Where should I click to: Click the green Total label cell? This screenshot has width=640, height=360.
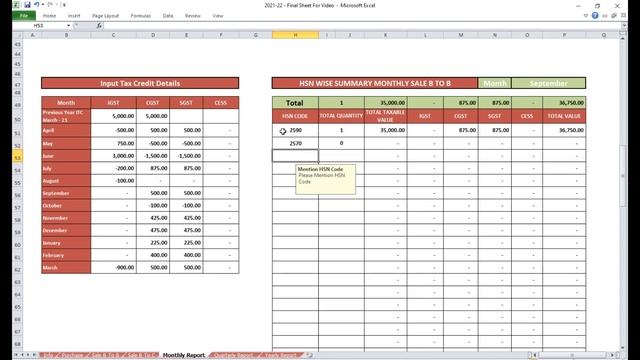coord(295,103)
